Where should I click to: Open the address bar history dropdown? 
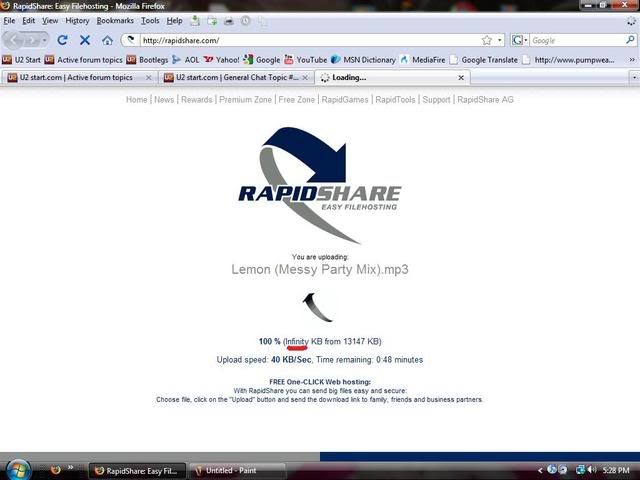[500, 40]
